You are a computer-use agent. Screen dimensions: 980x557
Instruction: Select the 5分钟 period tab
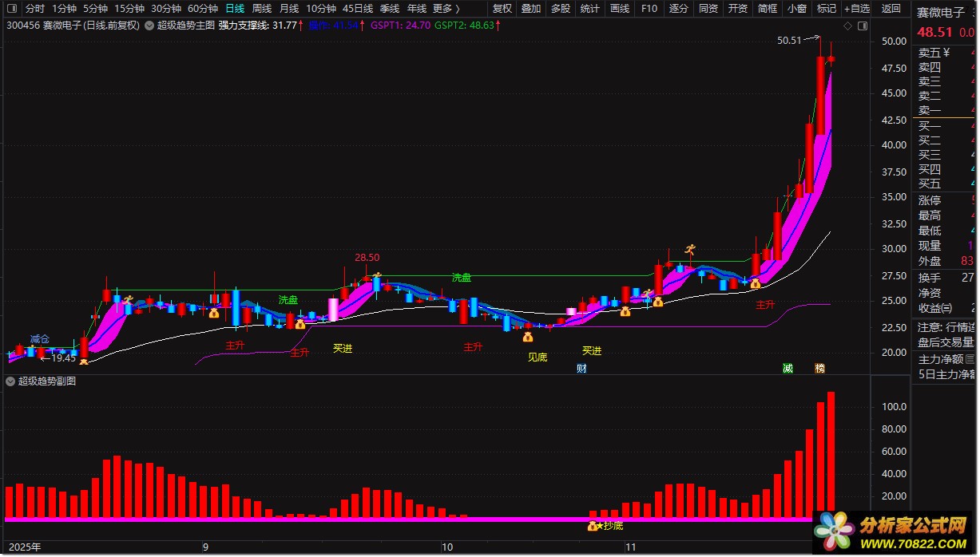95,9
